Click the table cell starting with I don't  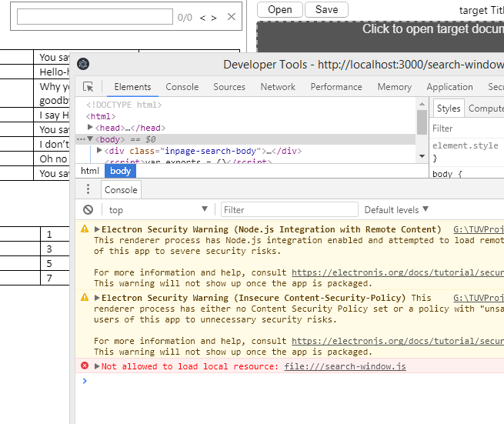pos(52,145)
